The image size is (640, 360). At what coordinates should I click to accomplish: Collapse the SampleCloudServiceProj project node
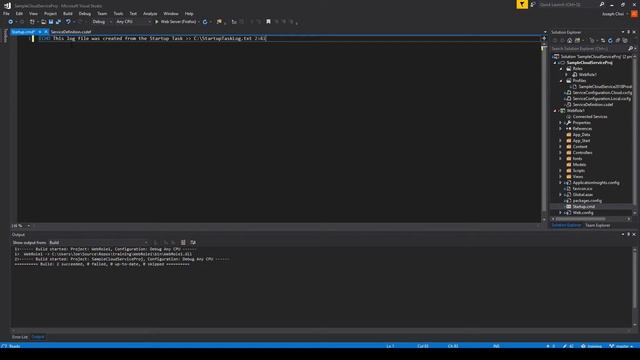pyautogui.click(x=555, y=62)
